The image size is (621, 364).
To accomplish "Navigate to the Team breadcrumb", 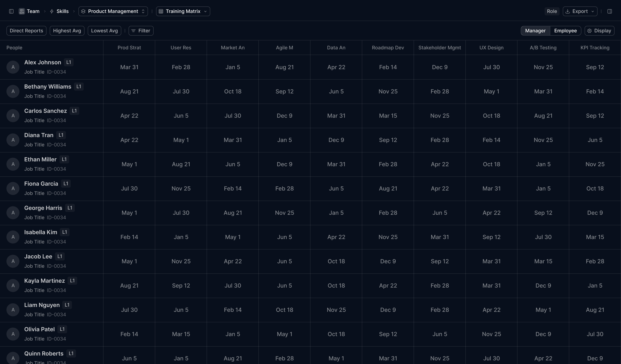I will point(33,11).
